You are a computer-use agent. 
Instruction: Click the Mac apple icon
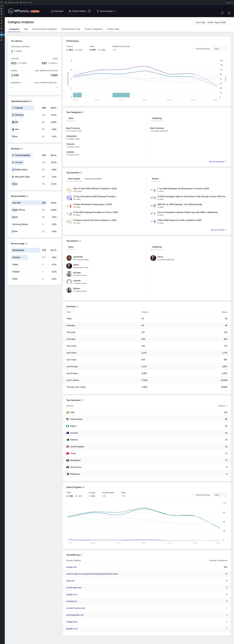click(13, 129)
